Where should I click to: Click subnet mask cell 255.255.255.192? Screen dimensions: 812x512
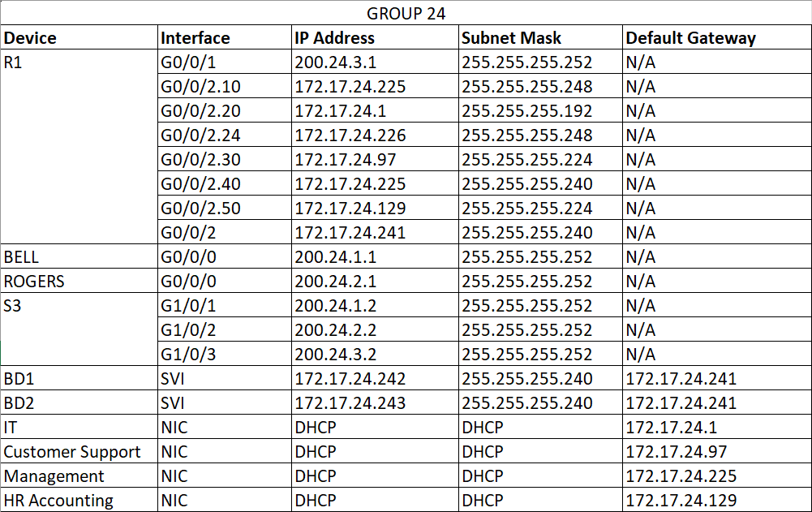click(x=539, y=111)
